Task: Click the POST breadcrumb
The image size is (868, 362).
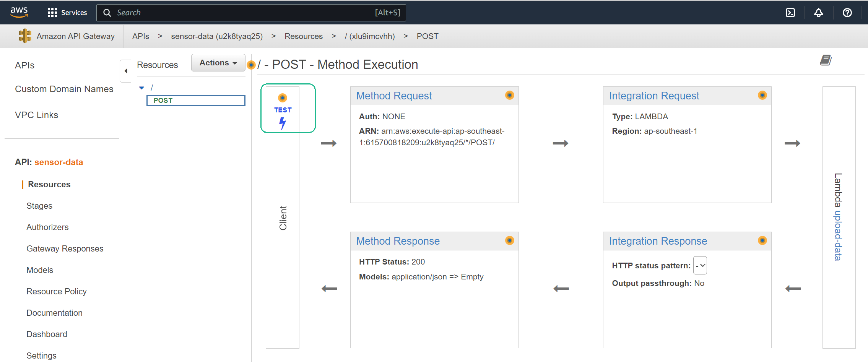Action: pos(427,36)
